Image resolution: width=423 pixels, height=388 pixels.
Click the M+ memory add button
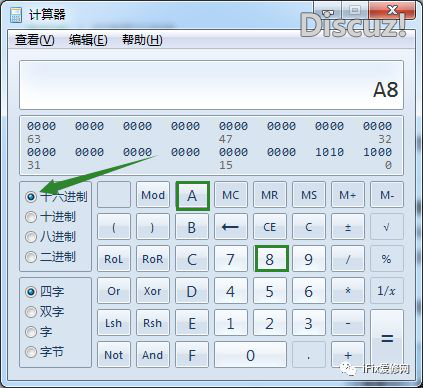(x=348, y=195)
